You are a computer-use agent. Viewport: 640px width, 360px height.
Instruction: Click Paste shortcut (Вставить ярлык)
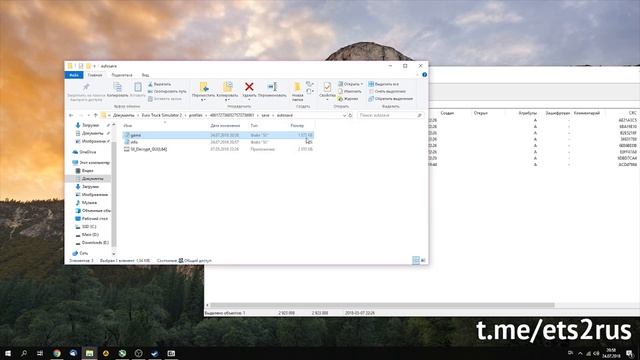[165, 99]
